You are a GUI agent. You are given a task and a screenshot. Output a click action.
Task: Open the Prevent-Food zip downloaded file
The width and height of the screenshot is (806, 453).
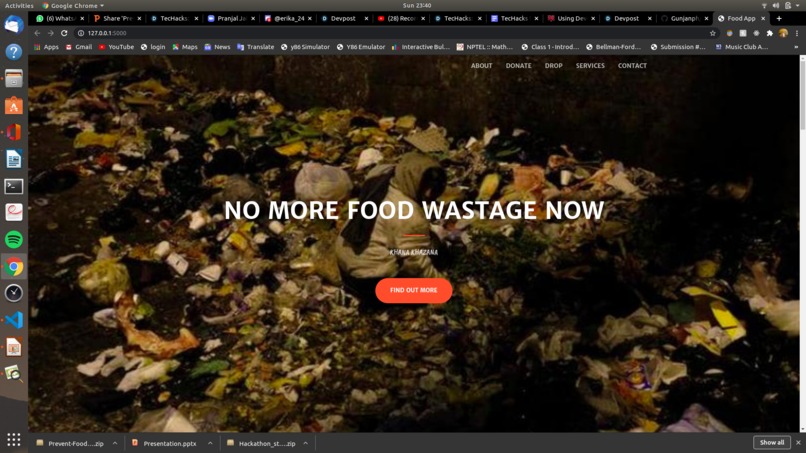click(71, 443)
